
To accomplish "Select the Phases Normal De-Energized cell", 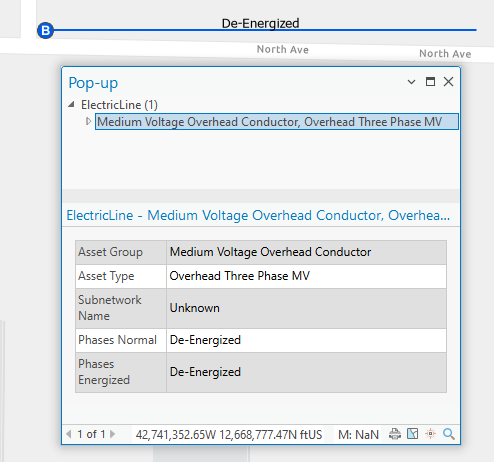I will pos(306,340).
